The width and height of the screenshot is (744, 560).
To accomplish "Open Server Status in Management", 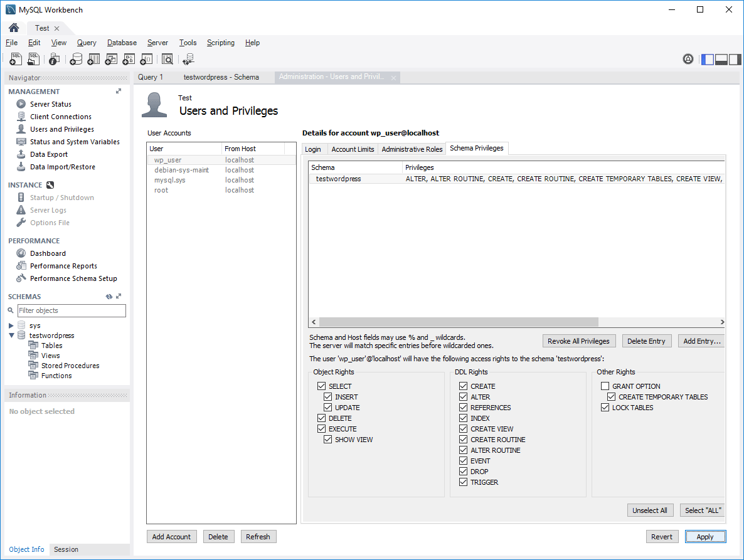I will click(51, 104).
